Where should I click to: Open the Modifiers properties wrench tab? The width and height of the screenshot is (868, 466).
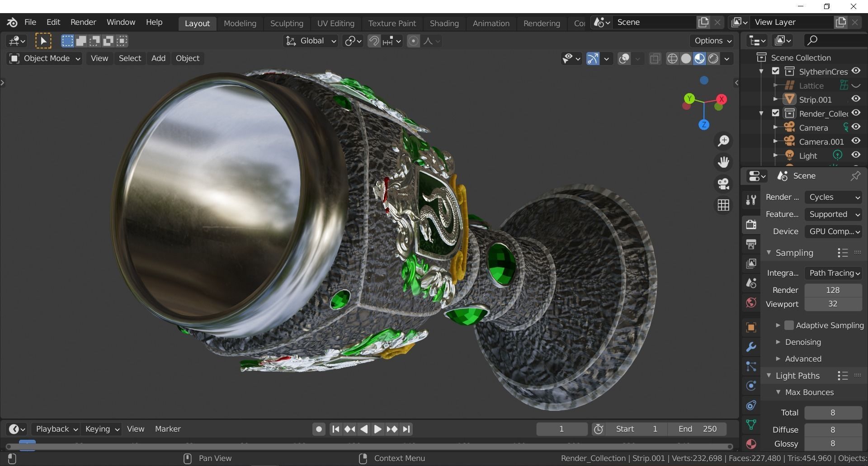tap(751, 347)
